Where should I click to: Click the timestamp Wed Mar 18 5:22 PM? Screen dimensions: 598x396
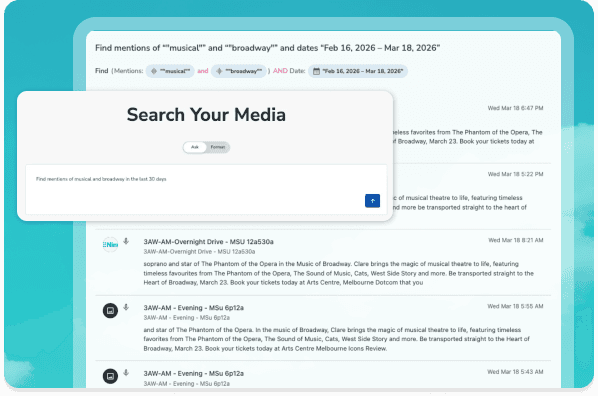click(x=515, y=174)
